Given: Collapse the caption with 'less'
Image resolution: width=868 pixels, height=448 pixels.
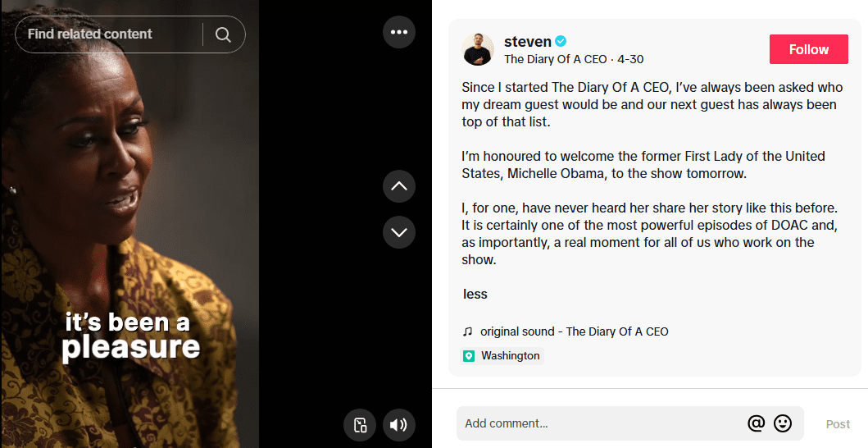Looking at the screenshot, I should (x=475, y=294).
